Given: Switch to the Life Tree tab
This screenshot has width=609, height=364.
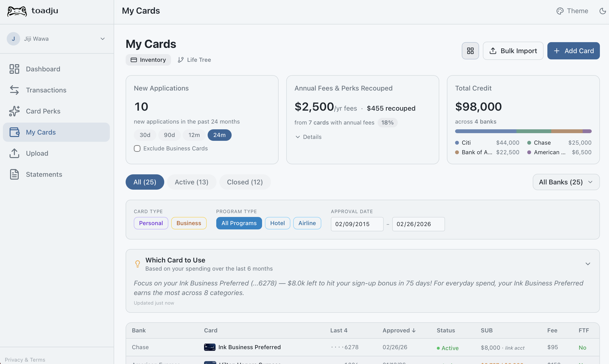Looking at the screenshot, I should 194,60.
